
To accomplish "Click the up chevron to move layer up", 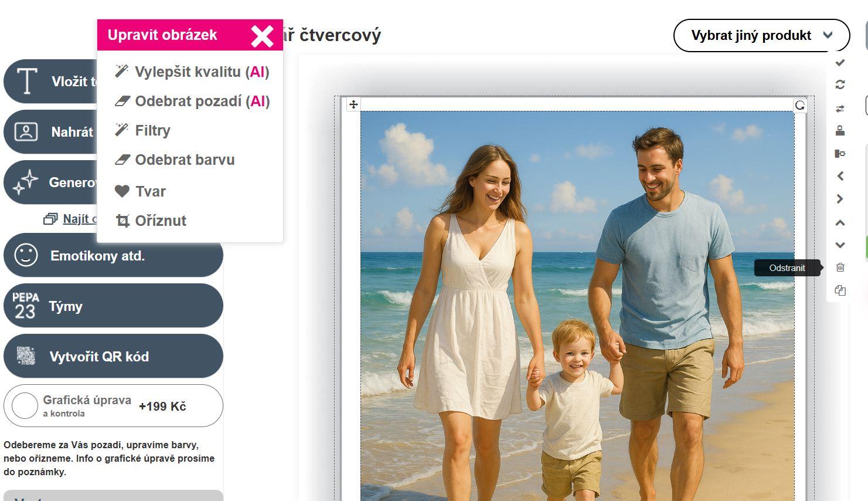I will point(840,223).
